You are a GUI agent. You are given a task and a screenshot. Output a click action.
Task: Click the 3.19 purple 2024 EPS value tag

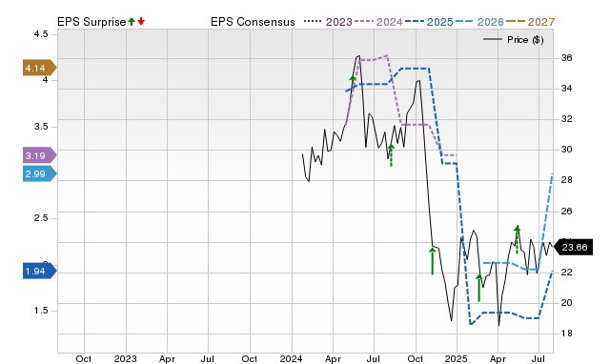click(39, 155)
